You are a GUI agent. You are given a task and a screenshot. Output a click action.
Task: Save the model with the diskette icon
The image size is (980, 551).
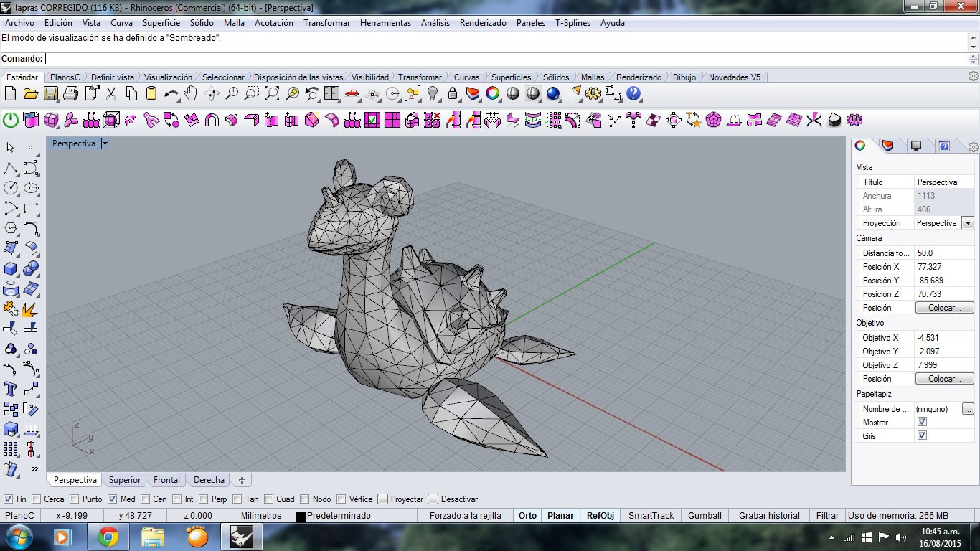pos(50,93)
